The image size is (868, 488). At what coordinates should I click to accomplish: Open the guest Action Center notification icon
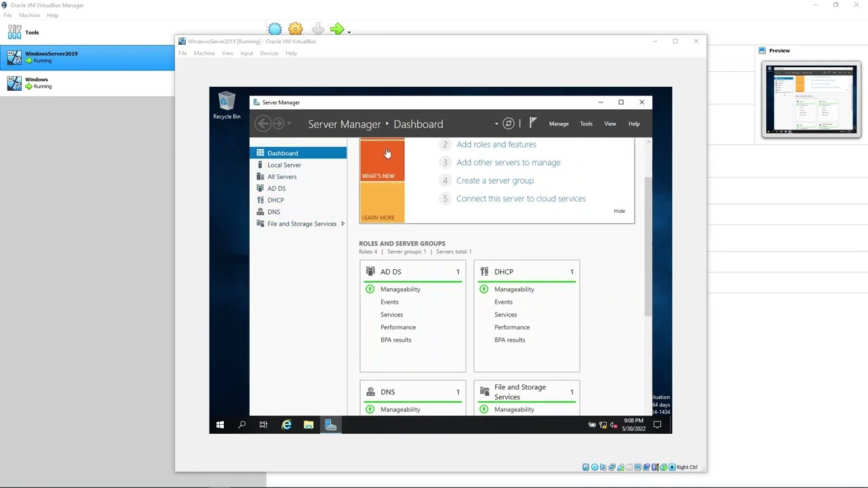tap(657, 425)
